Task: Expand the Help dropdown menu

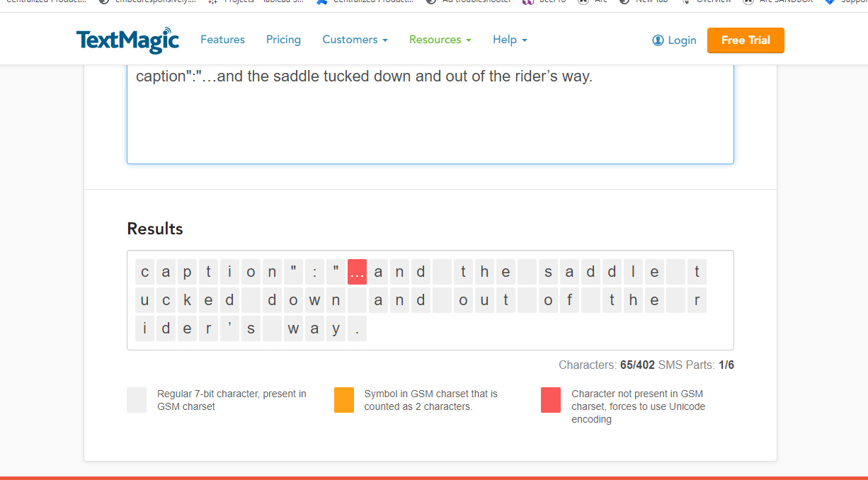Action: [x=510, y=40]
